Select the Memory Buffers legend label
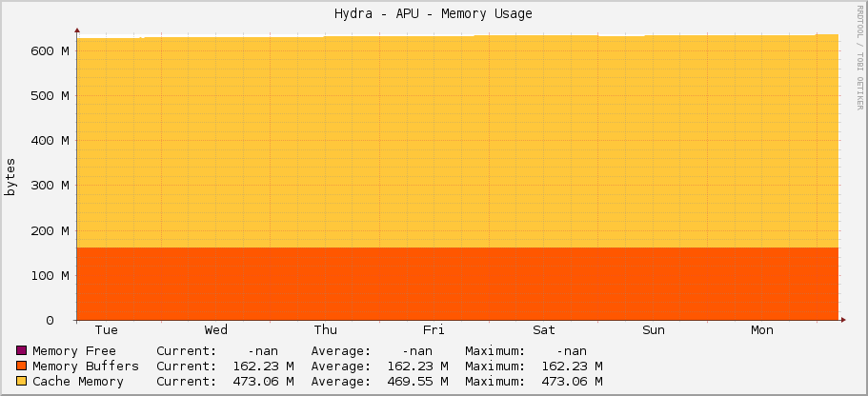The width and height of the screenshot is (868, 396). point(86,366)
